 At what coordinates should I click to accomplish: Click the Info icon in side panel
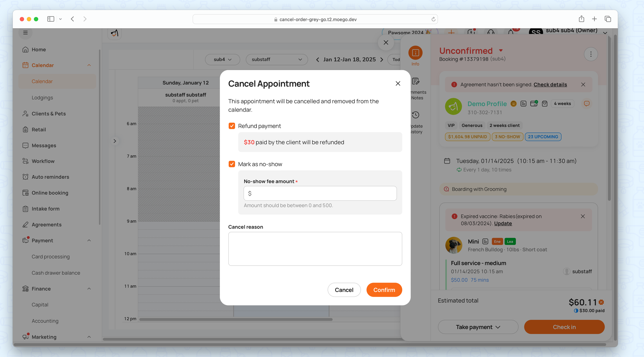coord(415,53)
